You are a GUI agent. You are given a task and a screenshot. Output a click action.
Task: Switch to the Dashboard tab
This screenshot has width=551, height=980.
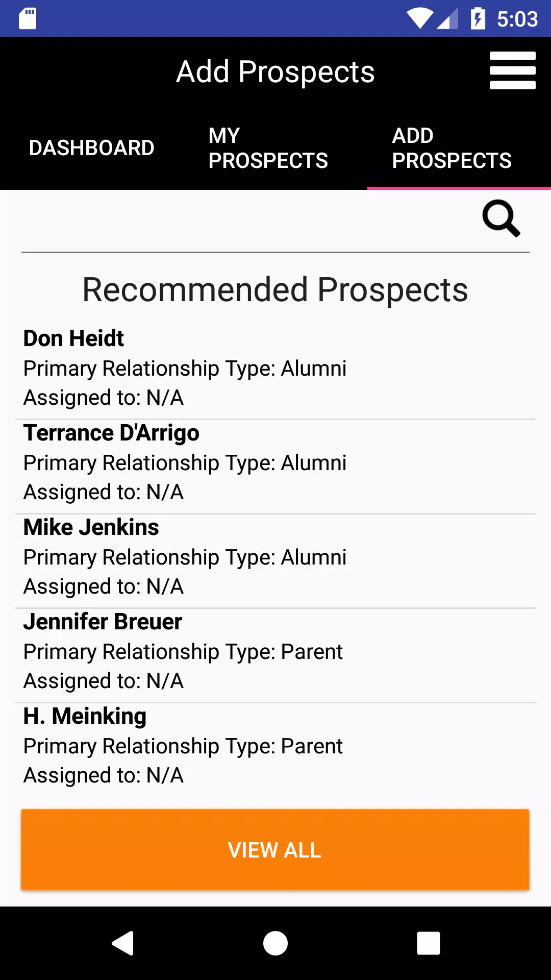pyautogui.click(x=92, y=148)
